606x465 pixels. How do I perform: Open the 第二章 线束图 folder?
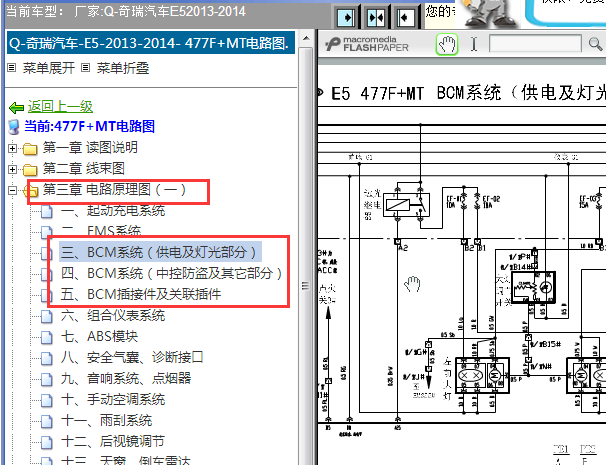tap(83, 168)
